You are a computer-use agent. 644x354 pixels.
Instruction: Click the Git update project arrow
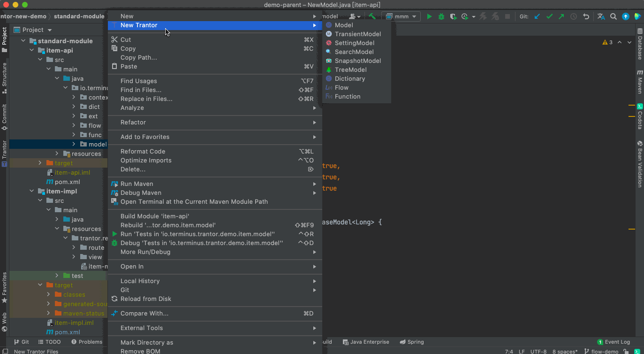click(538, 16)
